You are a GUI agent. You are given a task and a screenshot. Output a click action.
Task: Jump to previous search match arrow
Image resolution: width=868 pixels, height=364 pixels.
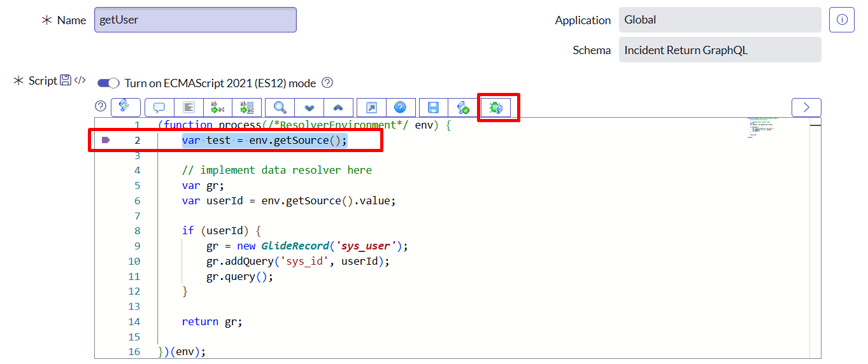[338, 108]
